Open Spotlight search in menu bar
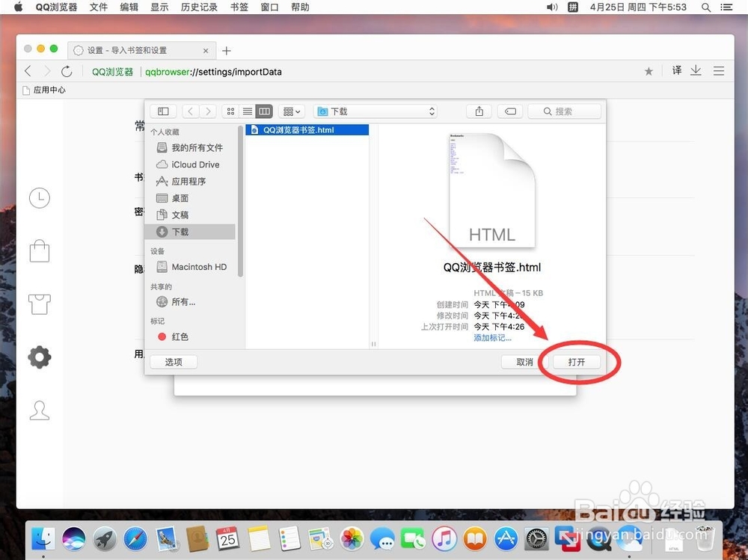This screenshot has width=748, height=560. point(706,7)
